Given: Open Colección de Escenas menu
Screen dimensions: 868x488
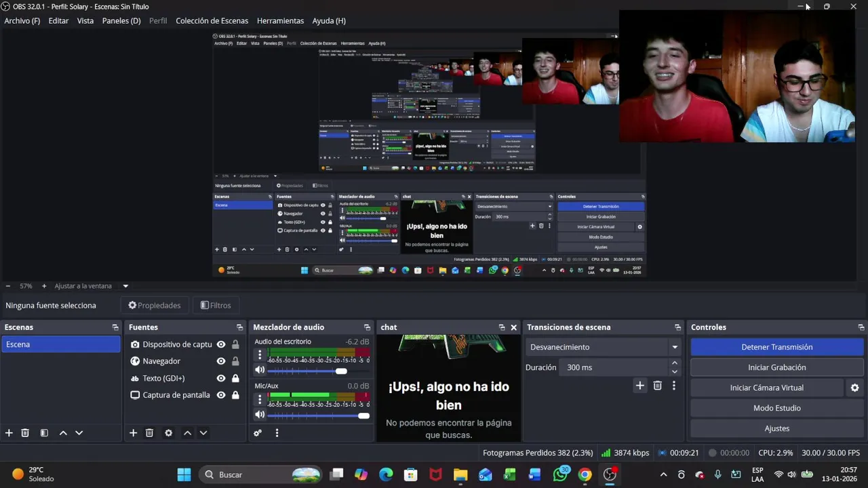Looking at the screenshot, I should (x=212, y=21).
